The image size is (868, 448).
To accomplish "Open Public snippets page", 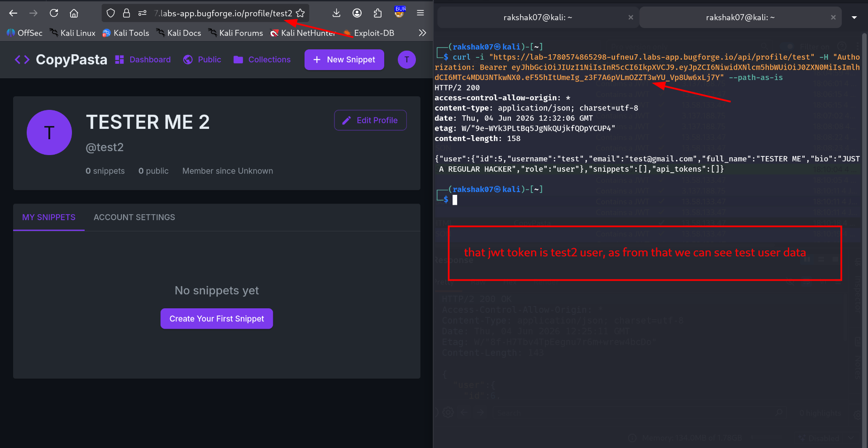I will 202,60.
